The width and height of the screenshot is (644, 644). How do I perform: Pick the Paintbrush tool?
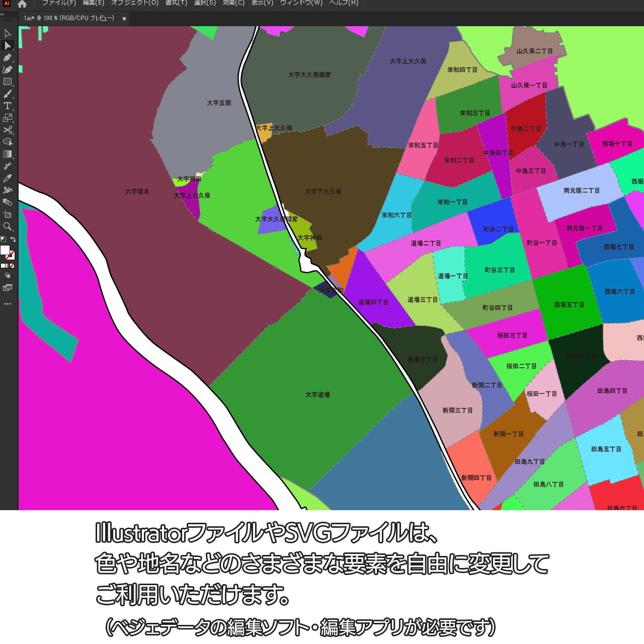coord(8,94)
